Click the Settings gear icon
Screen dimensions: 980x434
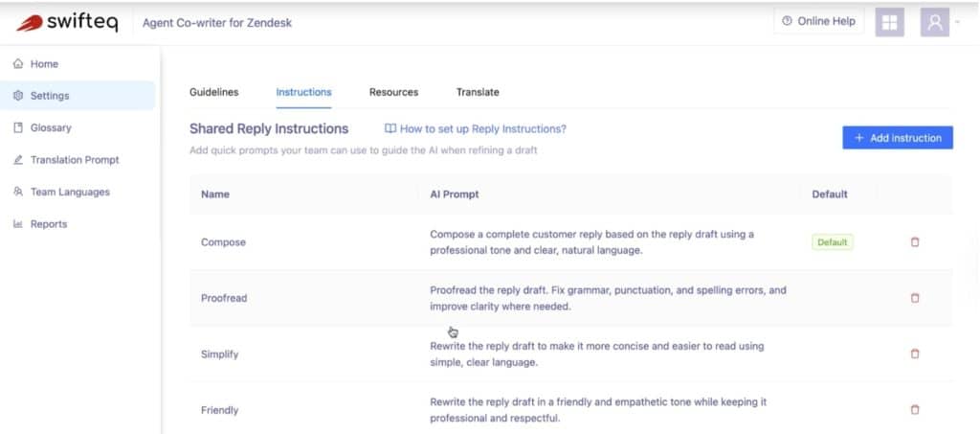pos(18,96)
